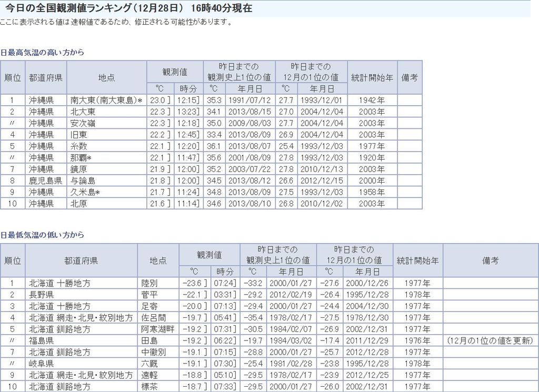Viewport: 539px width, 392px height.
Task: Open the 北大東 location entry
Action: 83,112
